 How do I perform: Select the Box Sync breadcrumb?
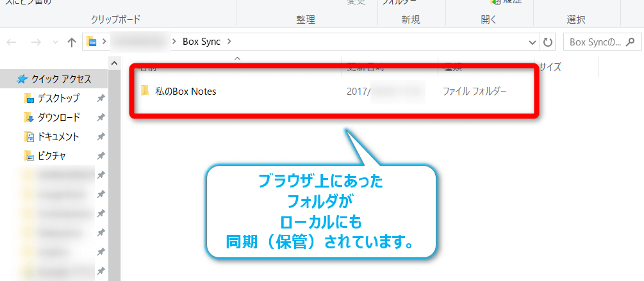(x=201, y=42)
